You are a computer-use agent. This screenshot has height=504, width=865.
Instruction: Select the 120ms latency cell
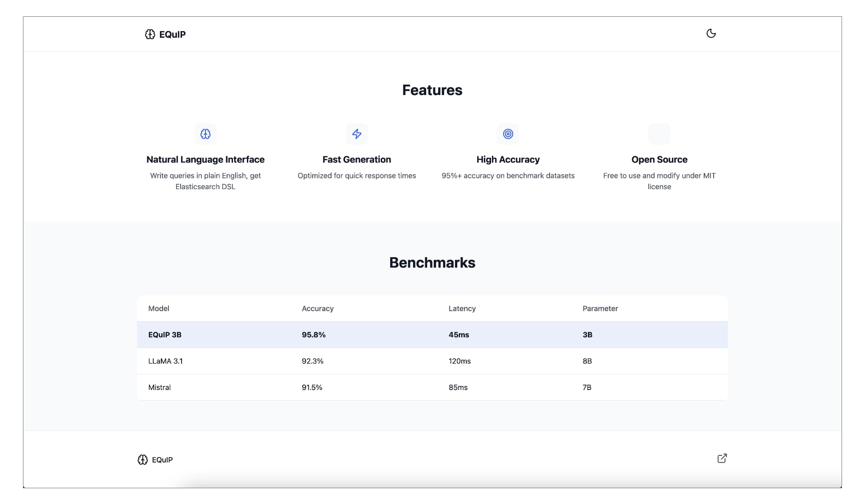[x=460, y=361]
